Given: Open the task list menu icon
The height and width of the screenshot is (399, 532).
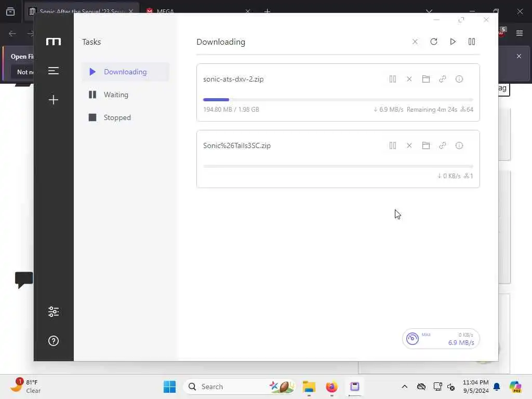Looking at the screenshot, I should point(54,71).
